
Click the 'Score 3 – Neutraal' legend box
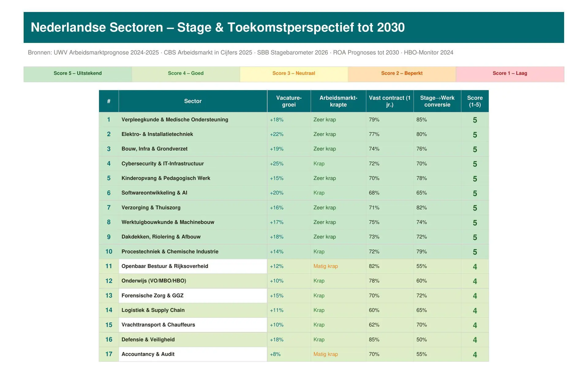click(294, 74)
